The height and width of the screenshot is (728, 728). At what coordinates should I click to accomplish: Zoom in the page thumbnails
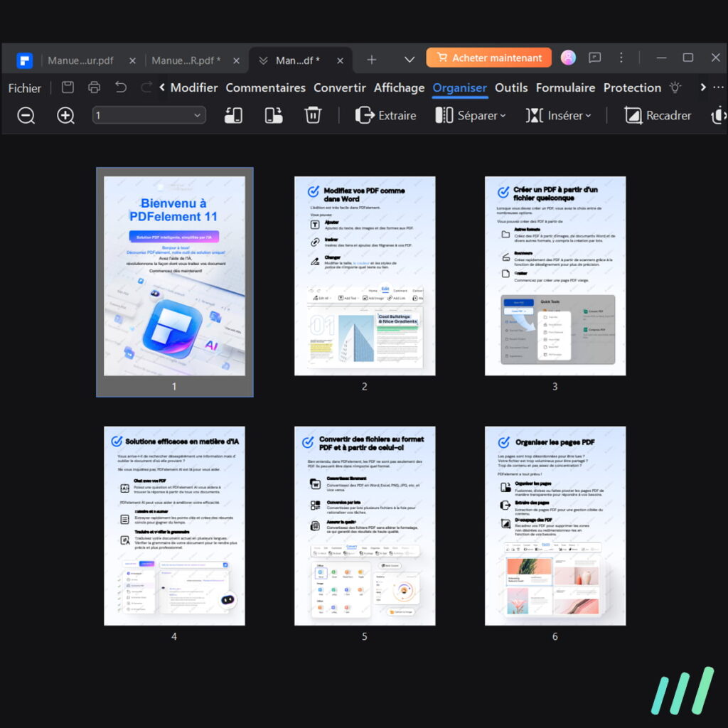(x=65, y=115)
